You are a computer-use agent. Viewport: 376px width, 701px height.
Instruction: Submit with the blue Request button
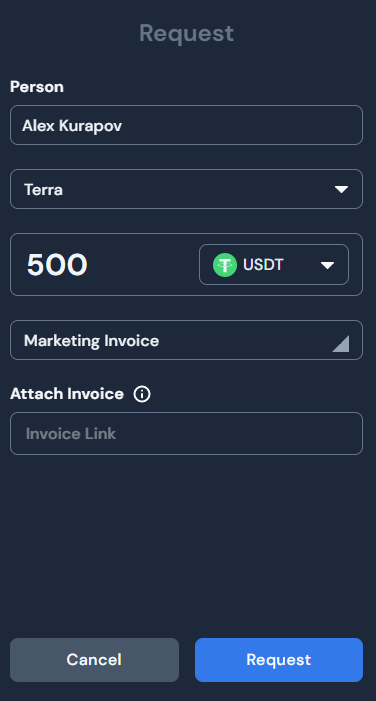coord(279,660)
